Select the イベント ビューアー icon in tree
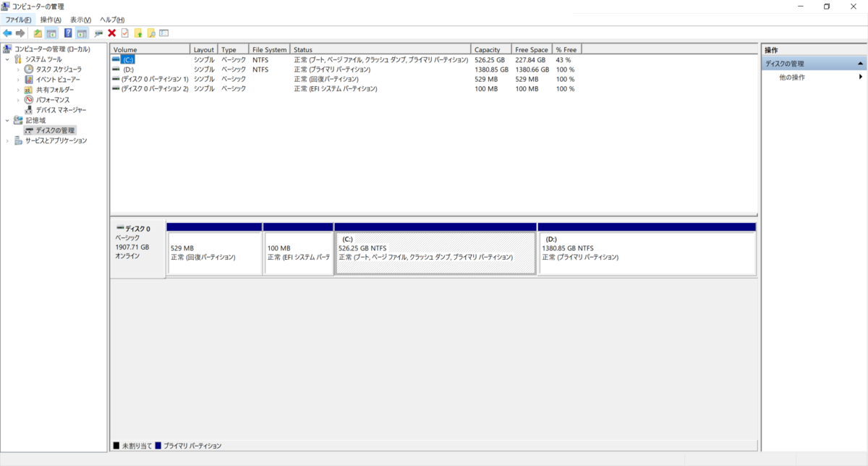Viewport: 868px width, 466px height. (29, 80)
